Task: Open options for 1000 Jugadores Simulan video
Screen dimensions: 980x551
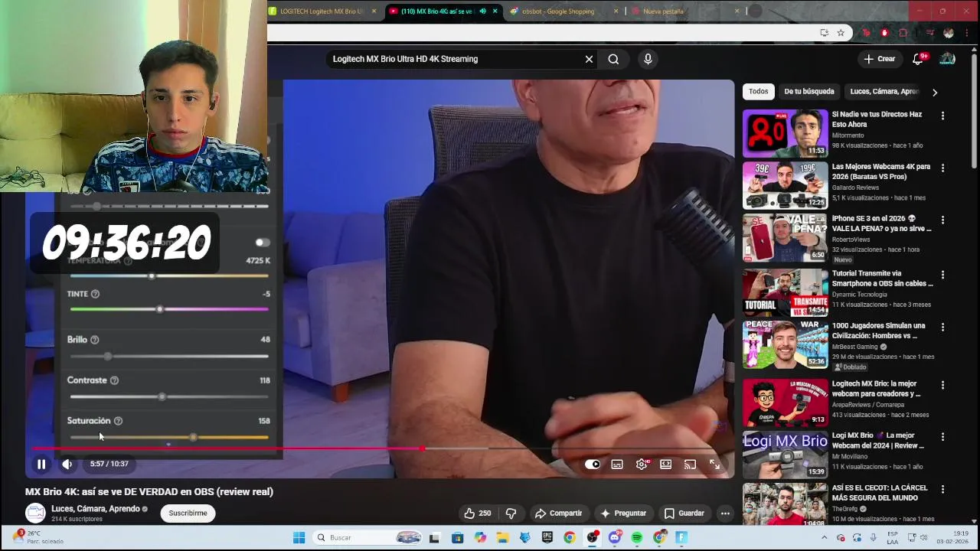Action: 942,327
